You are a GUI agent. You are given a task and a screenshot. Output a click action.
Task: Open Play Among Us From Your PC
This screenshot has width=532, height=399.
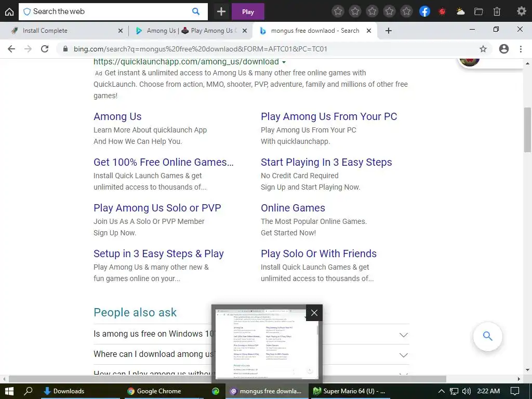[x=329, y=116]
